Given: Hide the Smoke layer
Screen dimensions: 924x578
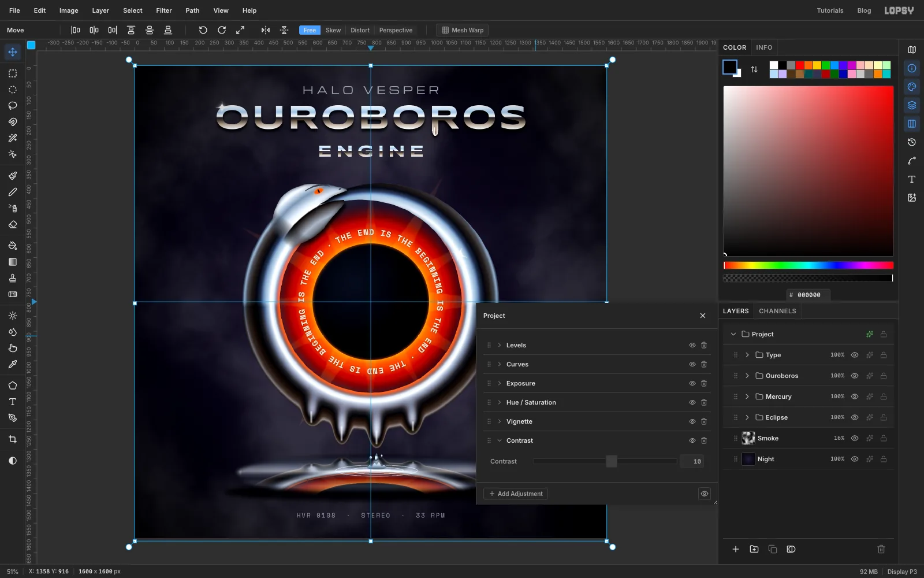Looking at the screenshot, I should tap(855, 438).
